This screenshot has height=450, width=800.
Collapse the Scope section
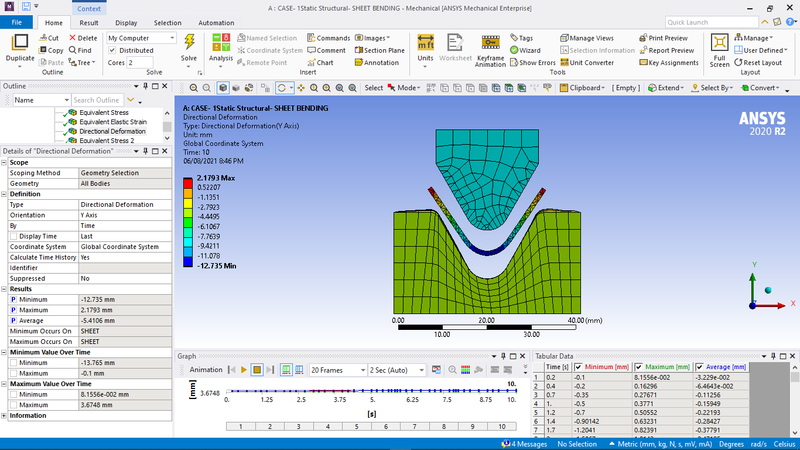click(x=4, y=162)
